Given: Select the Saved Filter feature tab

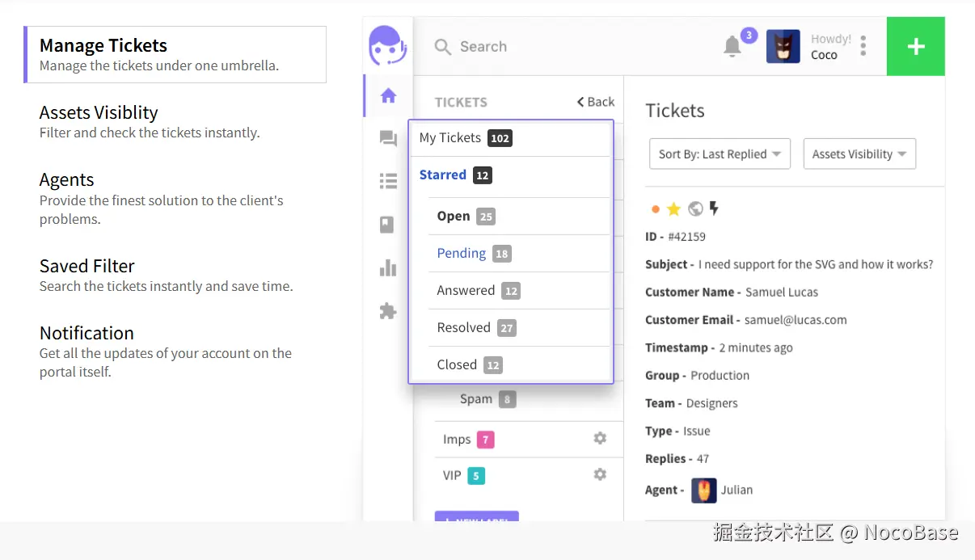Looking at the screenshot, I should point(166,275).
